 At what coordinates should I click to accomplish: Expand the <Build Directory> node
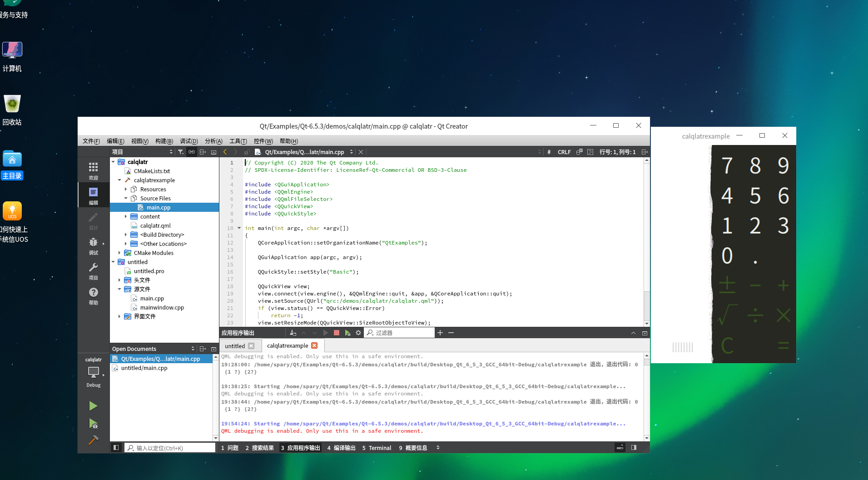(126, 235)
